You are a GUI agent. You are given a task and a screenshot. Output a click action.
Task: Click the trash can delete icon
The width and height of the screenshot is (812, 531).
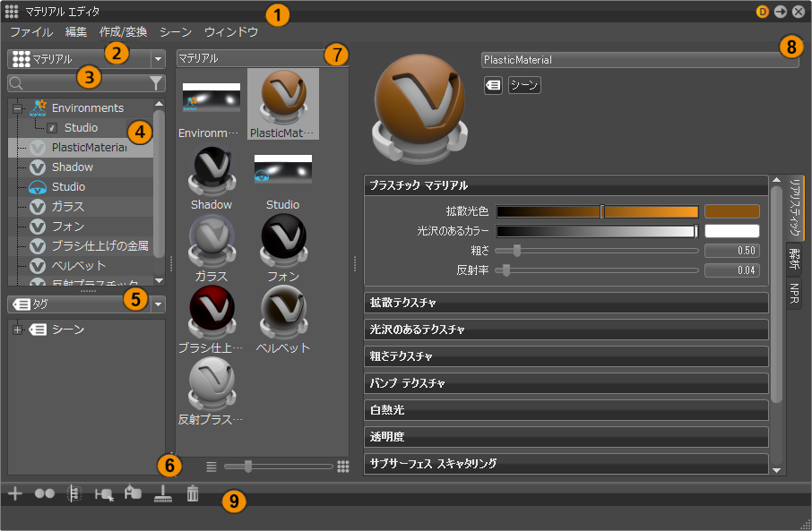coord(193,493)
